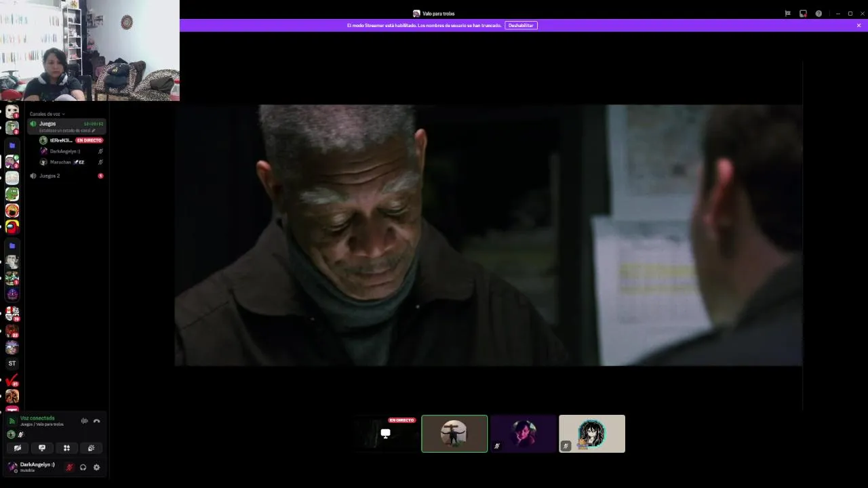Image resolution: width=868 pixels, height=488 pixels.
Task: Open the round dark purple server icon
Action: [x=12, y=294]
